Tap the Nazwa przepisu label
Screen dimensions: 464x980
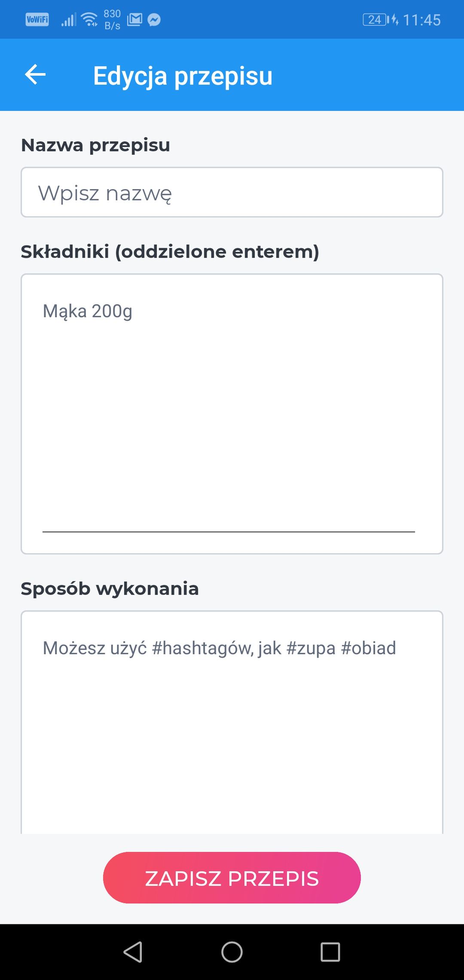tap(95, 145)
